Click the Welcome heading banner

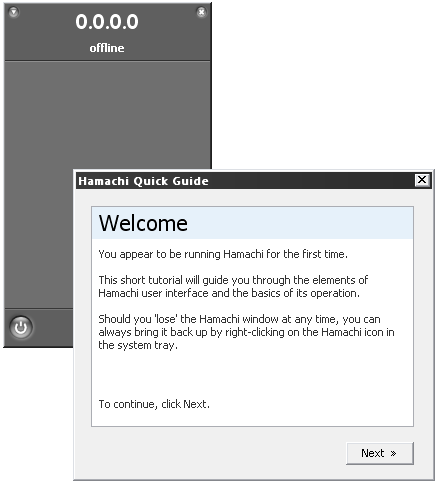point(252,223)
